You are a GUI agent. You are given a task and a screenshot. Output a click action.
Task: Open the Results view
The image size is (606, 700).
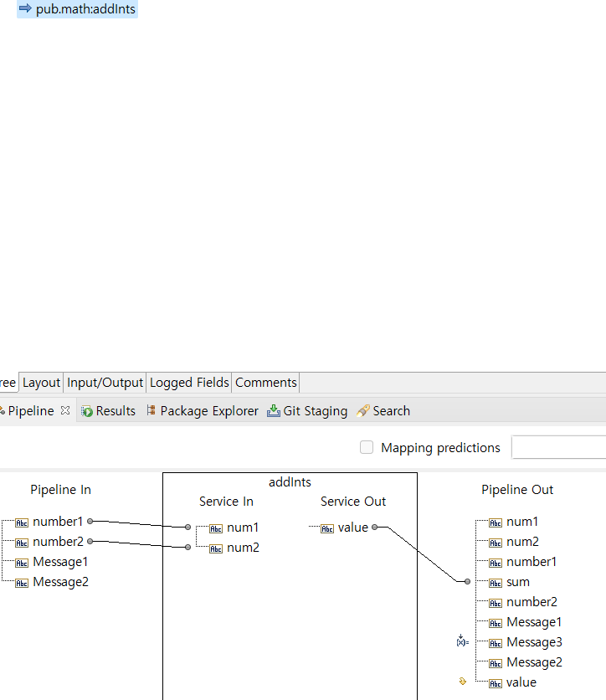[108, 411]
